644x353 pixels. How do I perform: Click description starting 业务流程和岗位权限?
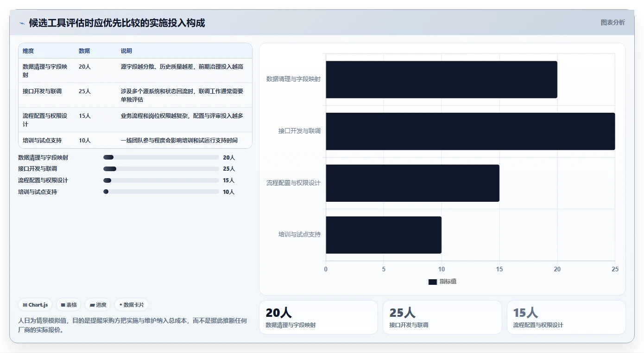coord(182,116)
